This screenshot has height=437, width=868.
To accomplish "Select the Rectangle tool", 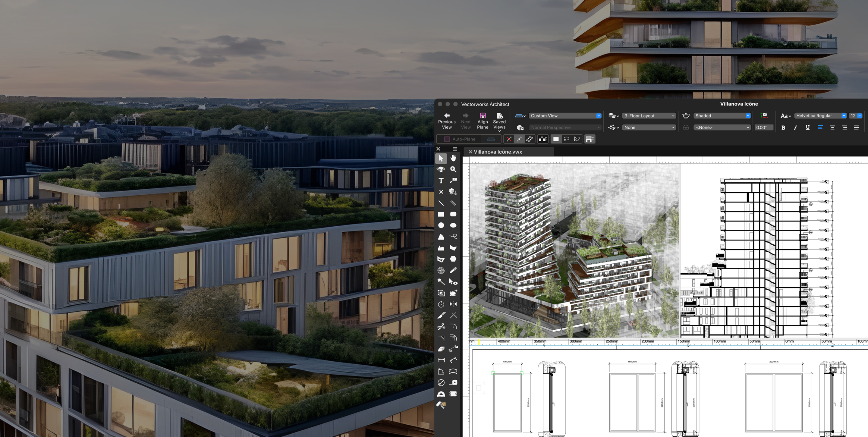I will click(x=441, y=214).
